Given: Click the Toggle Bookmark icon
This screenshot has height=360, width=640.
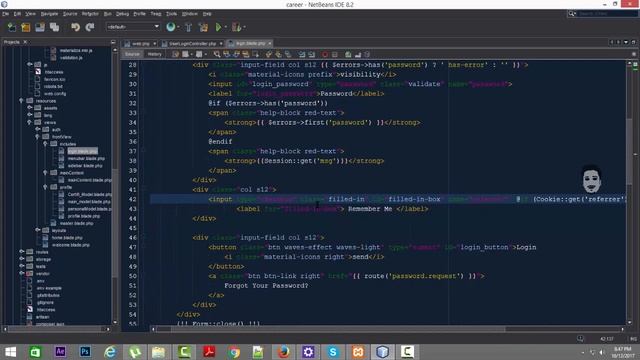Looking at the screenshot, I should tap(288, 54).
